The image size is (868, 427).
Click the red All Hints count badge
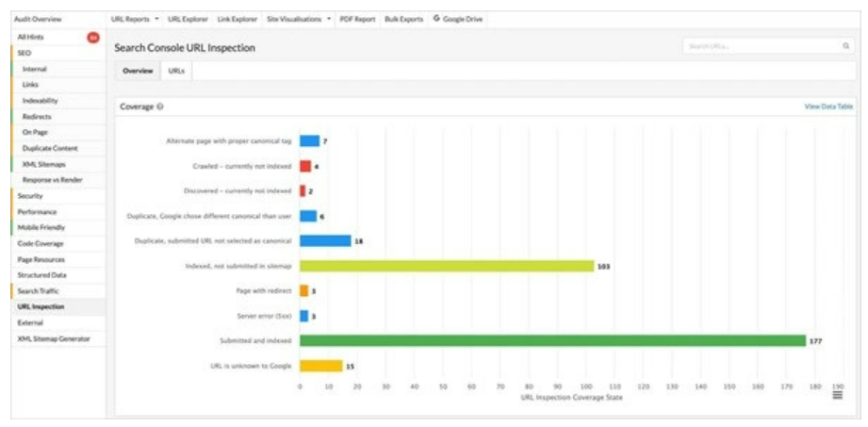93,38
